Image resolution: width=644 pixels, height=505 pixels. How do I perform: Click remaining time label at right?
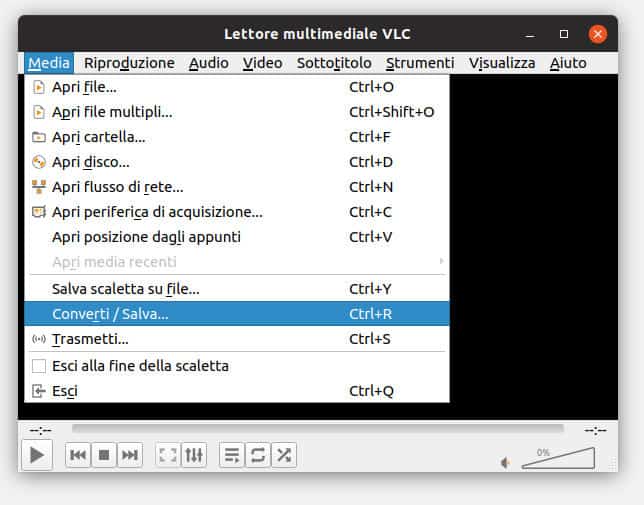point(595,430)
